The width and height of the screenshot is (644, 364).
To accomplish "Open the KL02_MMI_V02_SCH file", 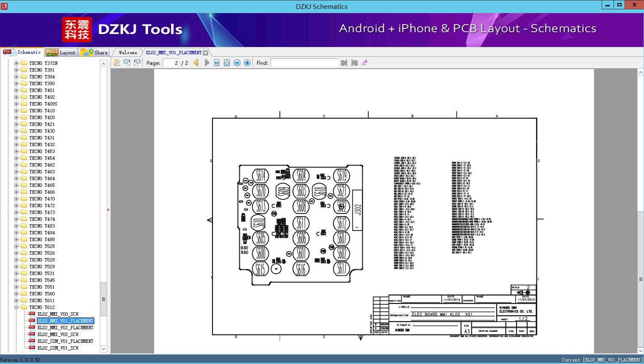I will (x=58, y=334).
